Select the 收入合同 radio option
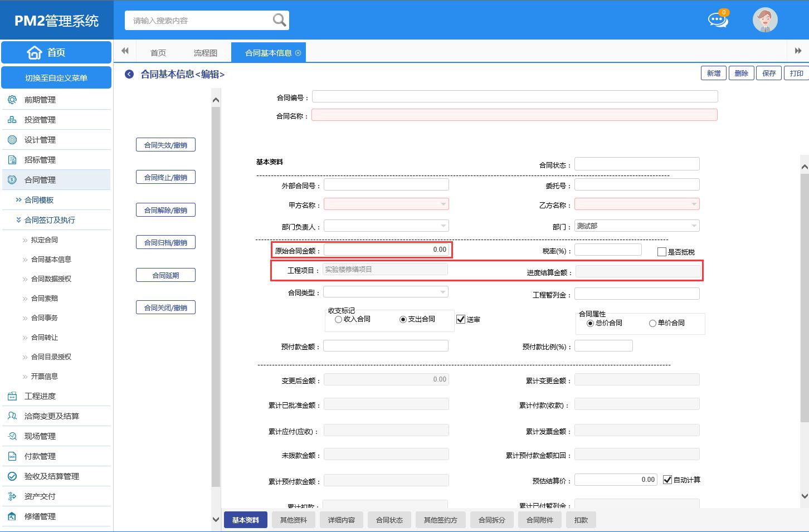Screen dimensions: 809x532 pyautogui.click(x=338, y=319)
